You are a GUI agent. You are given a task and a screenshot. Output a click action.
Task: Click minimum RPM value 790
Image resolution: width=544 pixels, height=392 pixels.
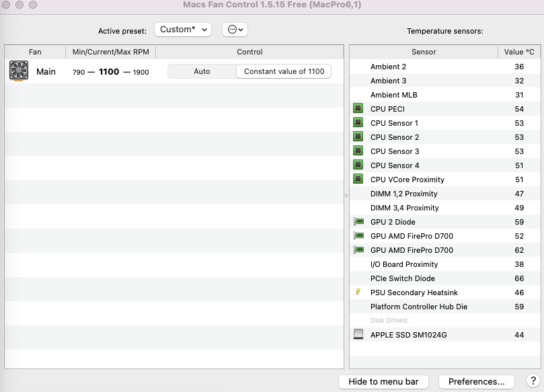coord(79,72)
